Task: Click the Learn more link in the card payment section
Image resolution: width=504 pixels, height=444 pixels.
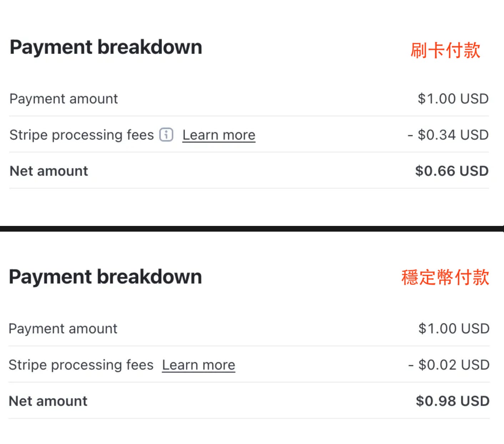Action: [x=219, y=135]
